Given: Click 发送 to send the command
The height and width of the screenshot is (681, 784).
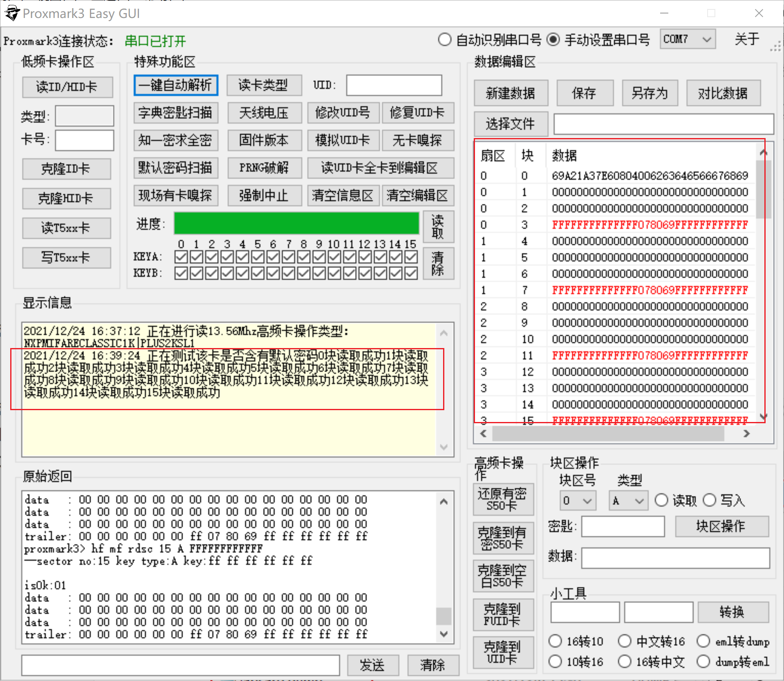Looking at the screenshot, I should click(372, 665).
